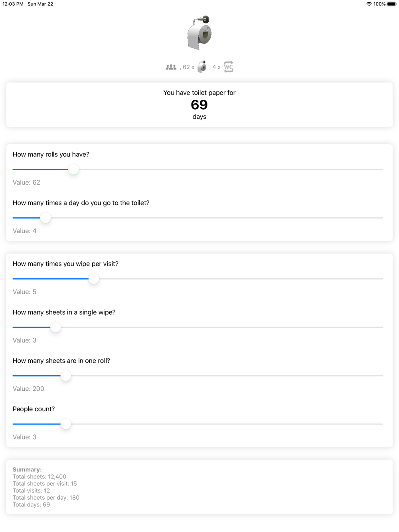The image size is (399, 532).
Task: Tap the small toilet roll icon
Action: pos(202,67)
